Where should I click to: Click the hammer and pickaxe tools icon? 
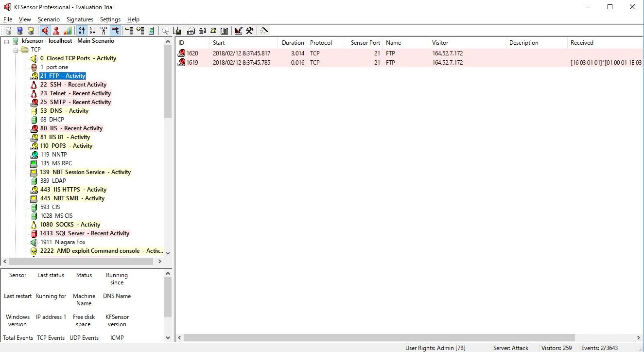coord(249,31)
